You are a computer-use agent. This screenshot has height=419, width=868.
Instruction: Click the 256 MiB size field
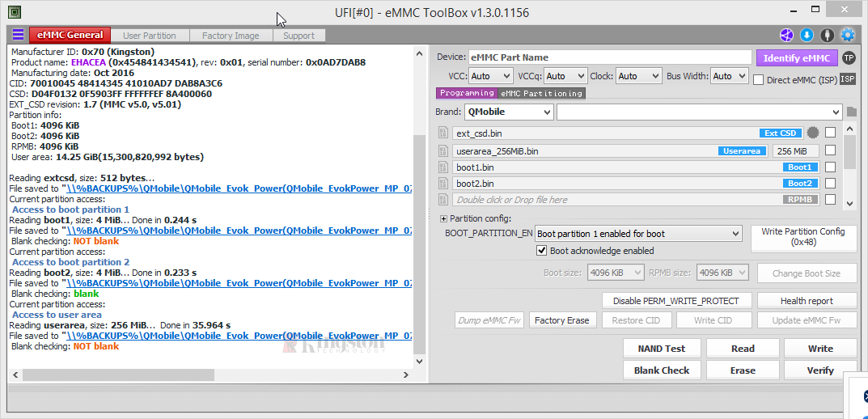(x=796, y=150)
